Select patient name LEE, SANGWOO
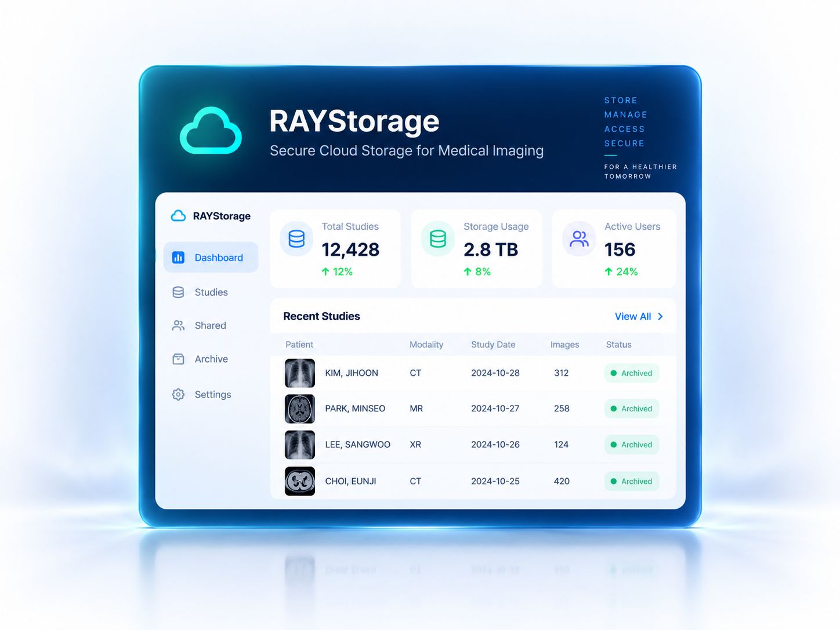Image resolution: width=840 pixels, height=630 pixels. click(357, 444)
